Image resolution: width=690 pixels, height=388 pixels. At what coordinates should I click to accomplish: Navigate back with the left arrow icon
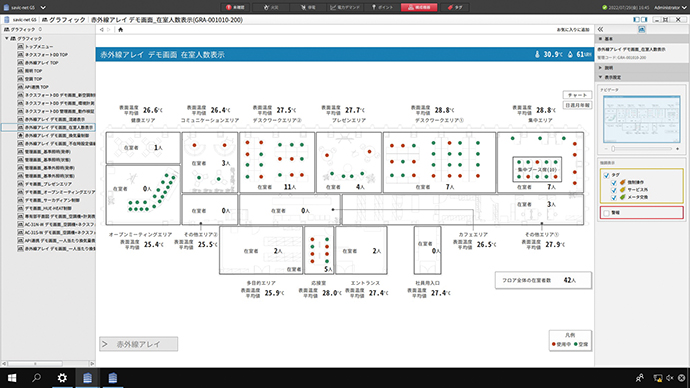click(102, 29)
